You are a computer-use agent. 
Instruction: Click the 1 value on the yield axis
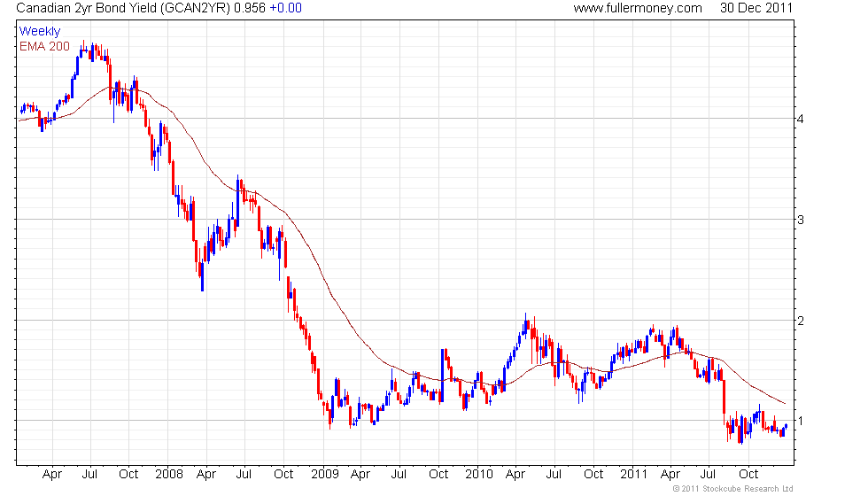801,421
